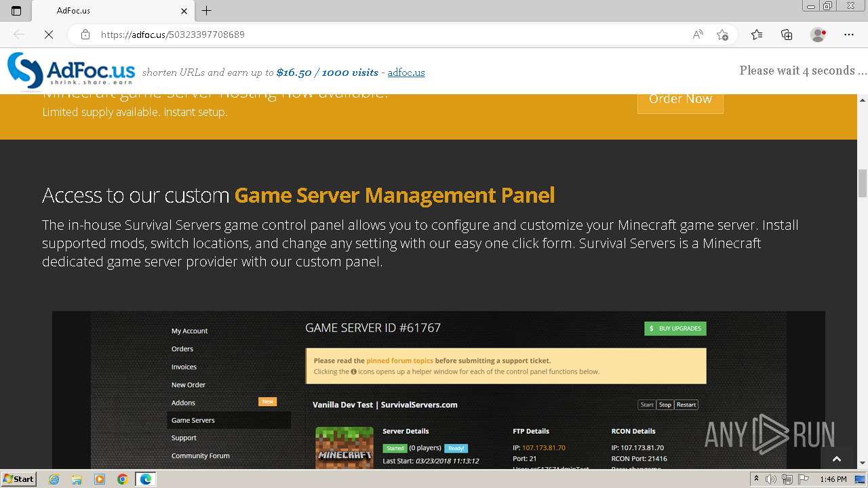Image resolution: width=868 pixels, height=488 pixels.
Task: Click the address bar URL
Action: [172, 35]
